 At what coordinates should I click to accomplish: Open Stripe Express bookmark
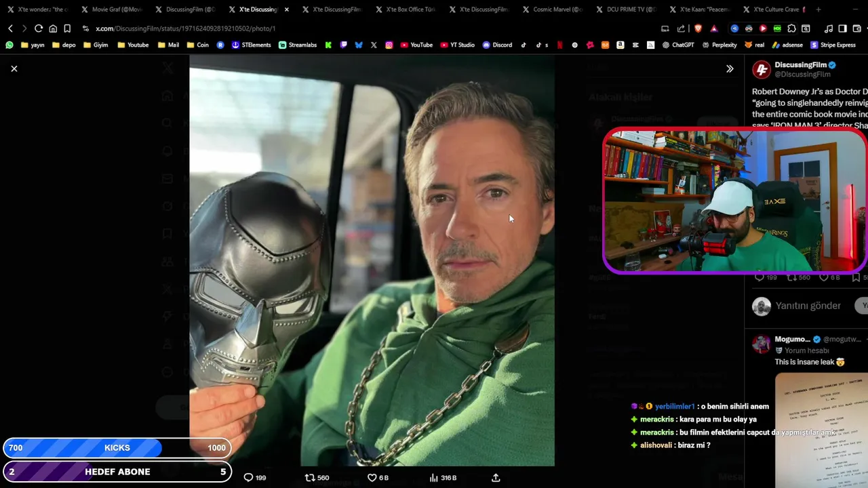(x=833, y=45)
